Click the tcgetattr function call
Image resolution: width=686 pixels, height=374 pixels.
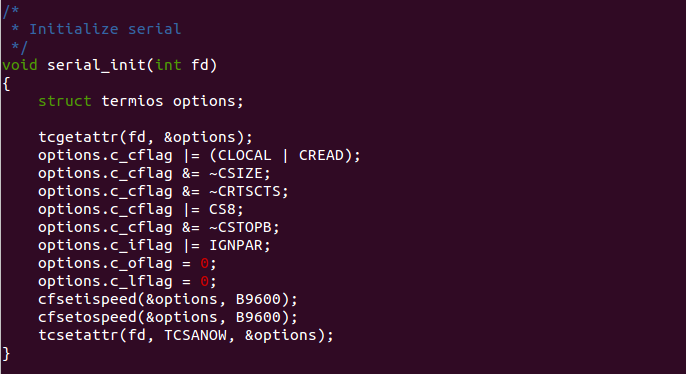click(x=78, y=137)
